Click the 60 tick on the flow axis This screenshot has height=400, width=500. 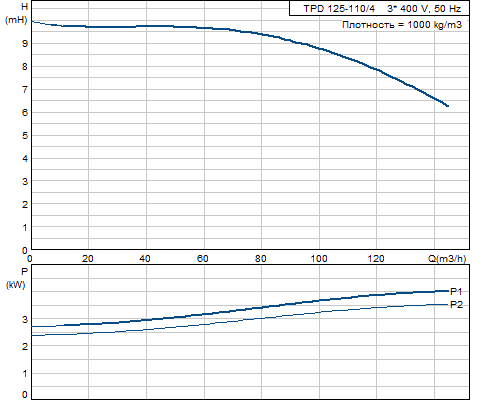(203, 259)
